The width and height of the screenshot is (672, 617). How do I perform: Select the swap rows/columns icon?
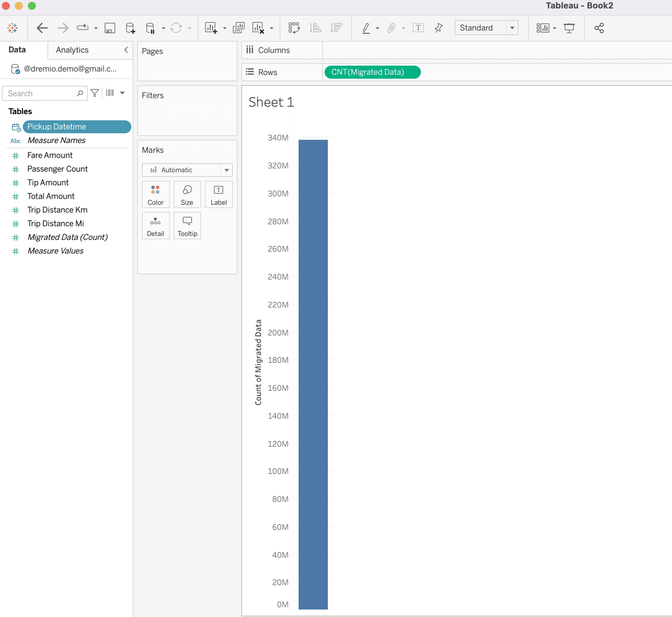click(x=293, y=28)
